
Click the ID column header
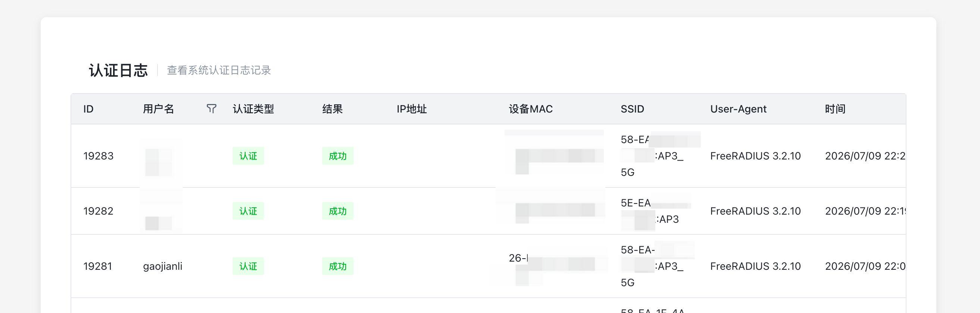click(88, 109)
